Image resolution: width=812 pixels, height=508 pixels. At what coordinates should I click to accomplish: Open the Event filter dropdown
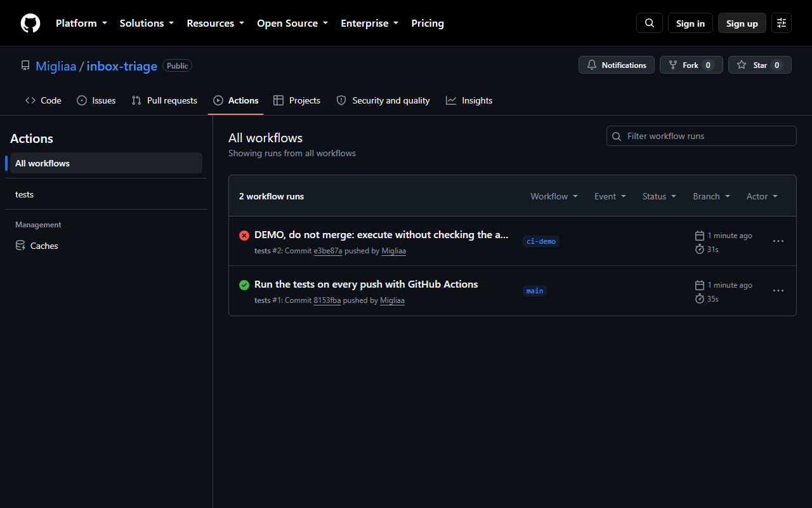click(x=610, y=196)
